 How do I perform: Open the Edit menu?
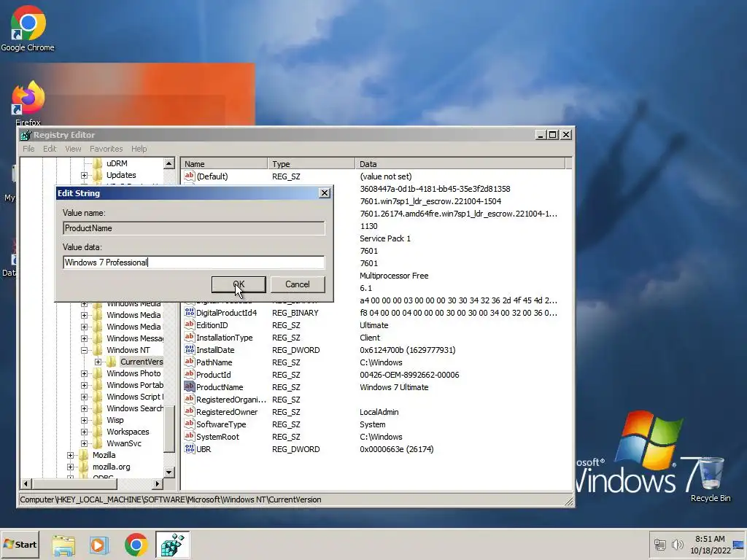(50, 149)
